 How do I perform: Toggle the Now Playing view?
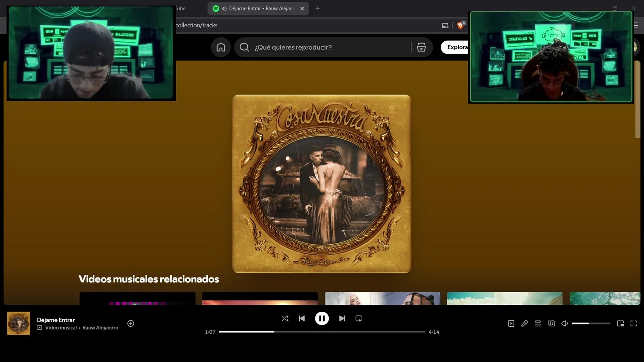tap(511, 324)
